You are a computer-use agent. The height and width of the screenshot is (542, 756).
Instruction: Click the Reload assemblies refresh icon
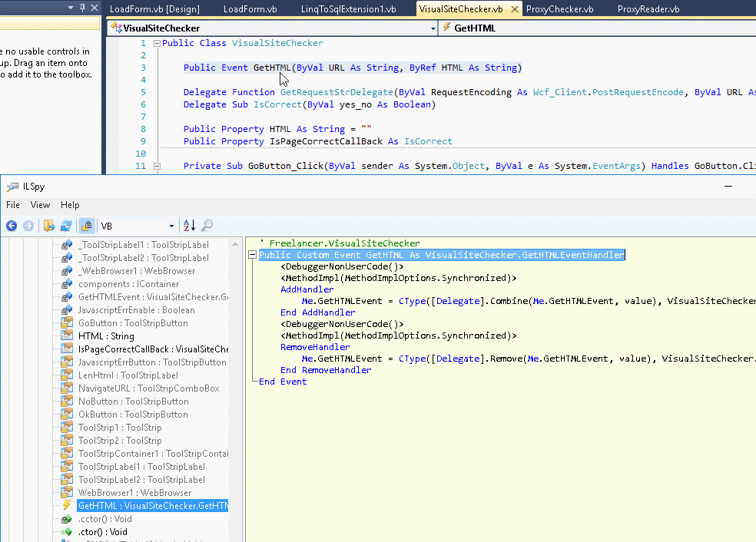tap(66, 226)
